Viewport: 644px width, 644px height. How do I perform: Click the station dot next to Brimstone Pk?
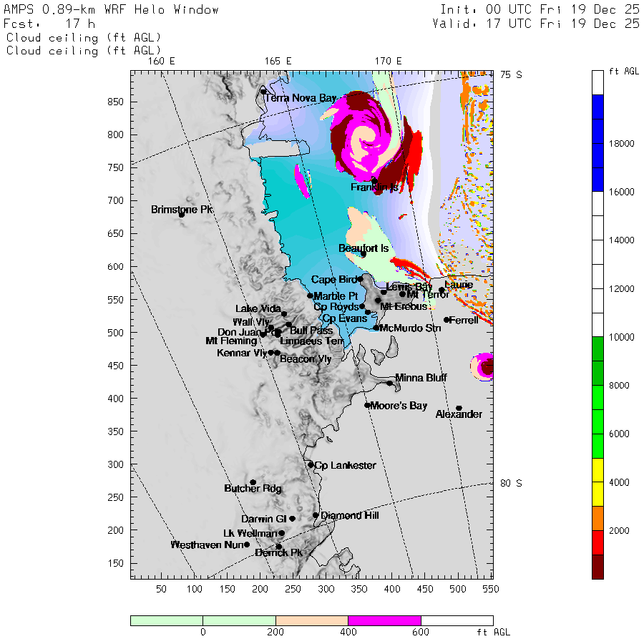point(182,215)
